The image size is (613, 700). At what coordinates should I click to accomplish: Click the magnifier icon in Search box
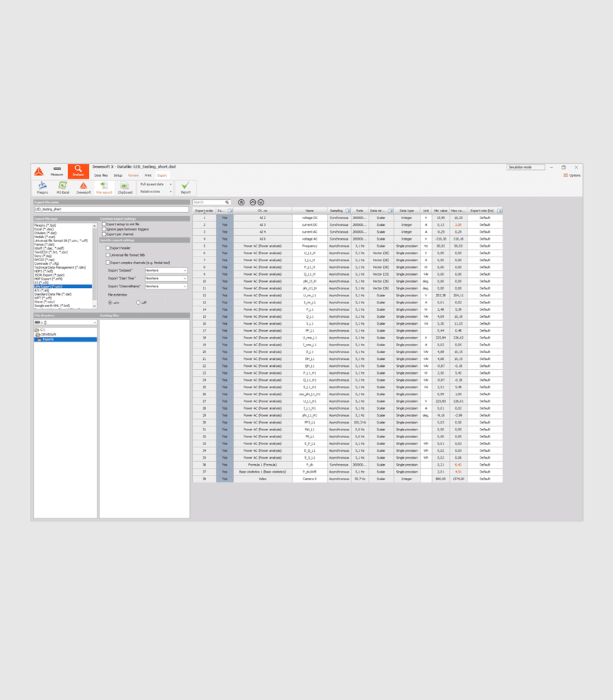[x=227, y=202]
